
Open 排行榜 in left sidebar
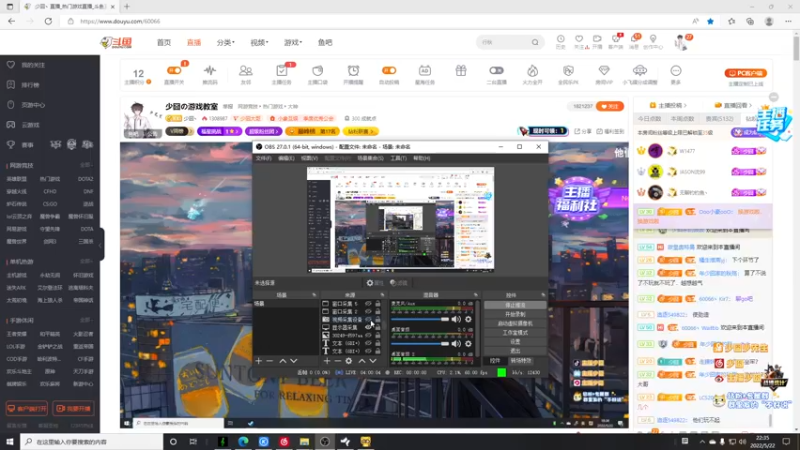[x=30, y=85]
